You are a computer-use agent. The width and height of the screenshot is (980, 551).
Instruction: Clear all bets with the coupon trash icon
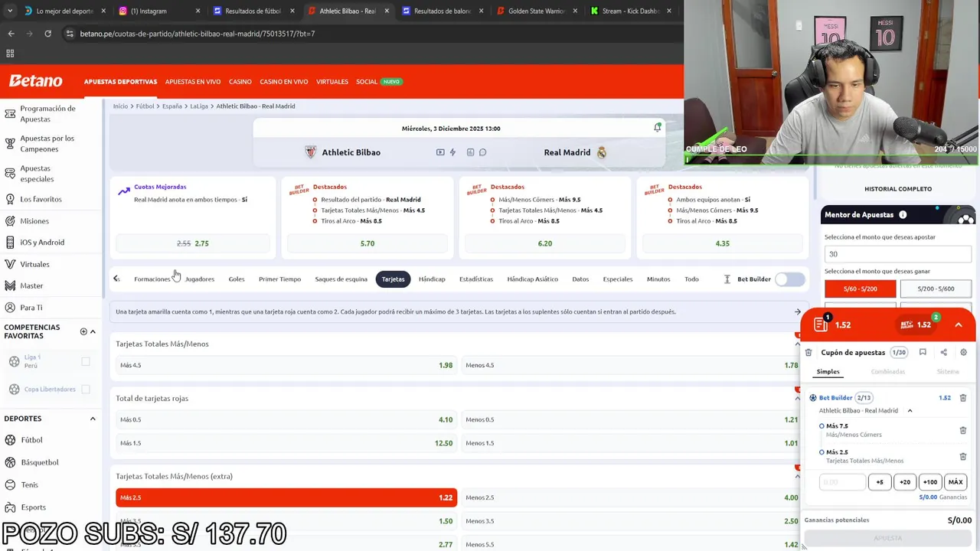click(x=808, y=353)
